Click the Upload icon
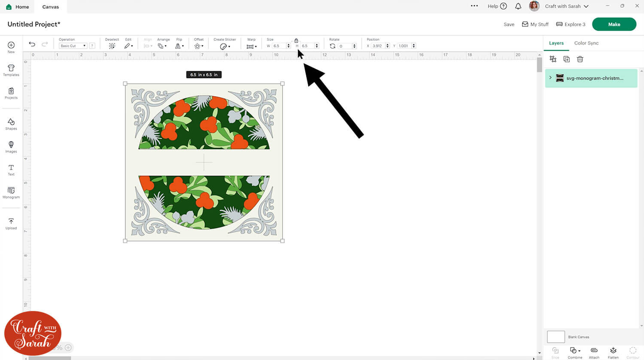This screenshot has width=644, height=360. tap(11, 221)
